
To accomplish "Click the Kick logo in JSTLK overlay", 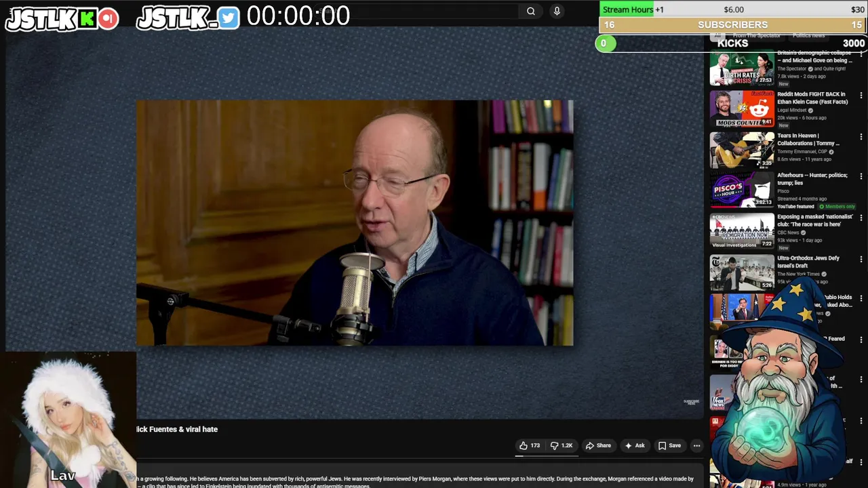I will (x=88, y=19).
